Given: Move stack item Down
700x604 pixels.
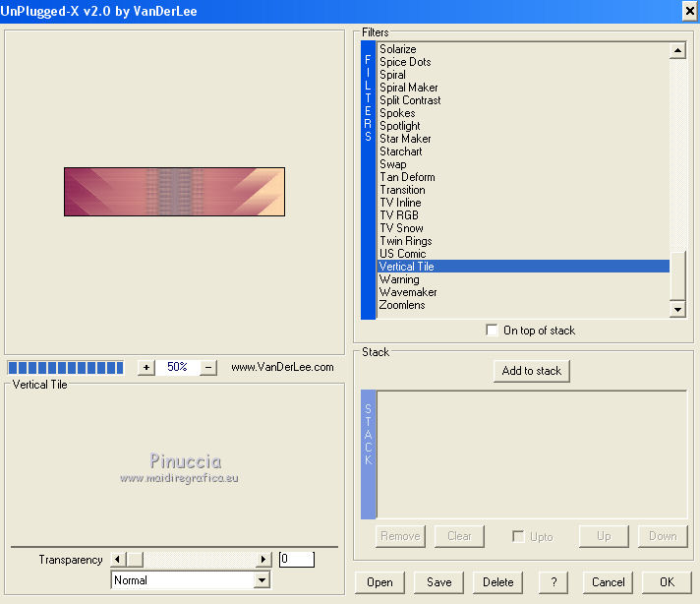Looking at the screenshot, I should pos(663,536).
